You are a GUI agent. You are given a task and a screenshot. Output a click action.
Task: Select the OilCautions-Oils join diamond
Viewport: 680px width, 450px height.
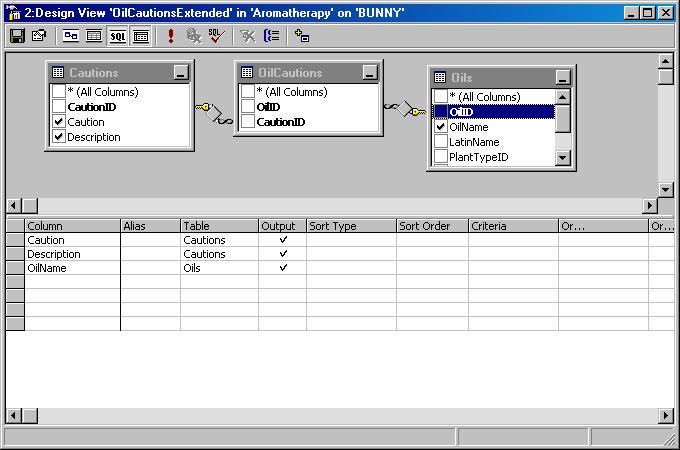coord(404,108)
